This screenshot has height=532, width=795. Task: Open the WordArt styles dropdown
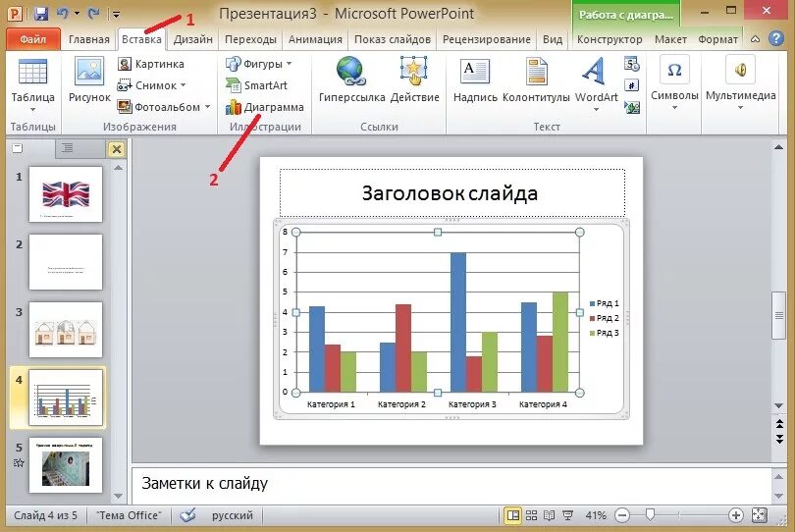click(597, 110)
